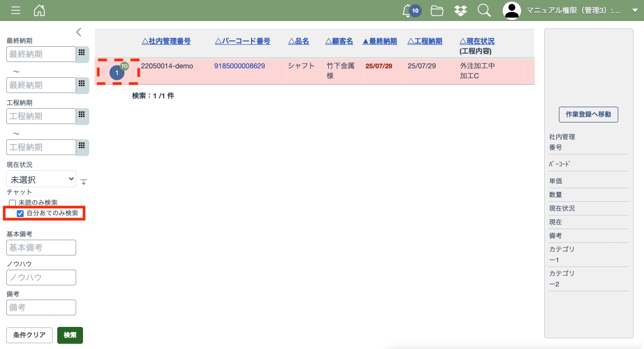
Task: Enable the 未読のみ検索 checkbox
Action: pos(12,203)
